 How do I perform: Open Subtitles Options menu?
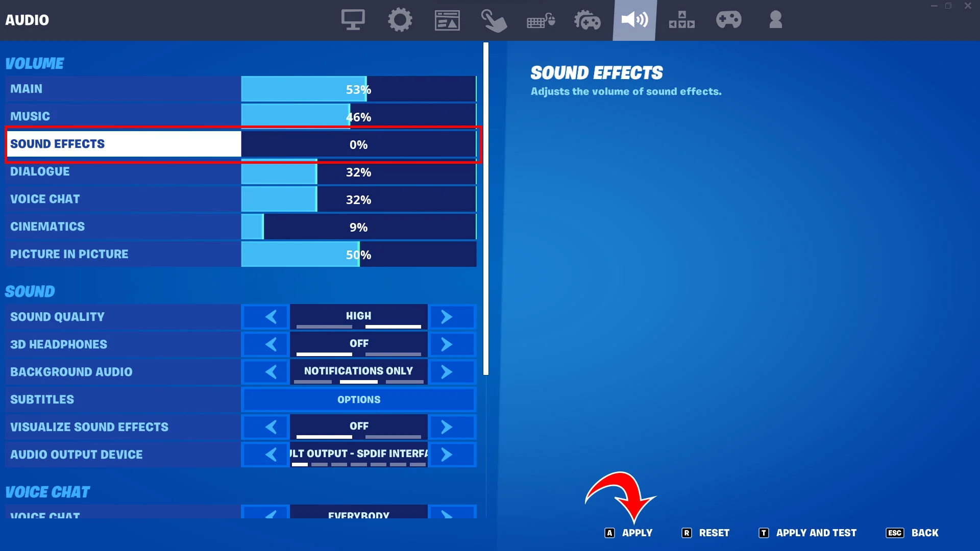[359, 399]
